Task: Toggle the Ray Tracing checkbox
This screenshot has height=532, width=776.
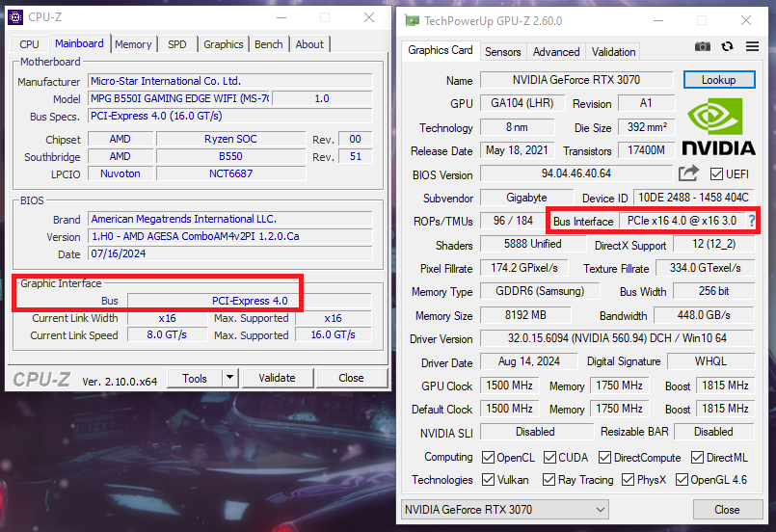Action: click(549, 480)
